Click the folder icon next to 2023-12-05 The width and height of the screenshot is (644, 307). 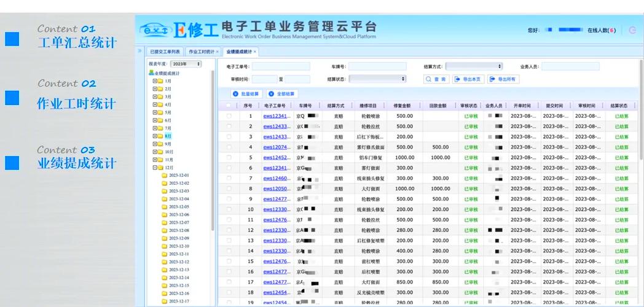coord(164,207)
